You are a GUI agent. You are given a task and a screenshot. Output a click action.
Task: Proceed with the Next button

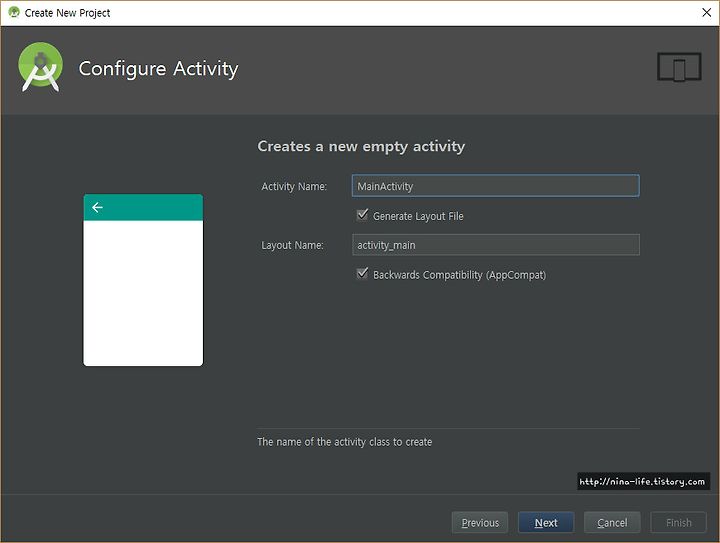546,522
